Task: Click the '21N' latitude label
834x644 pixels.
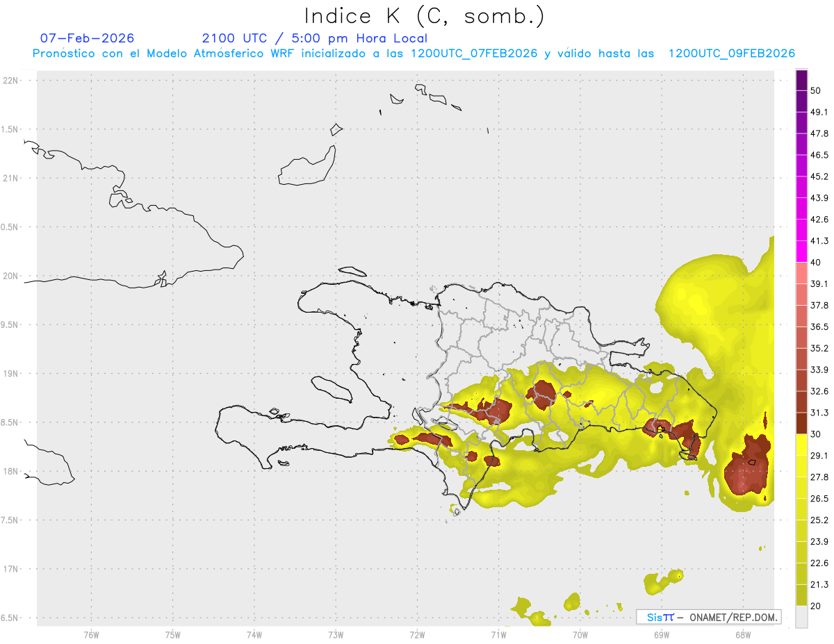Action: pos(10,178)
